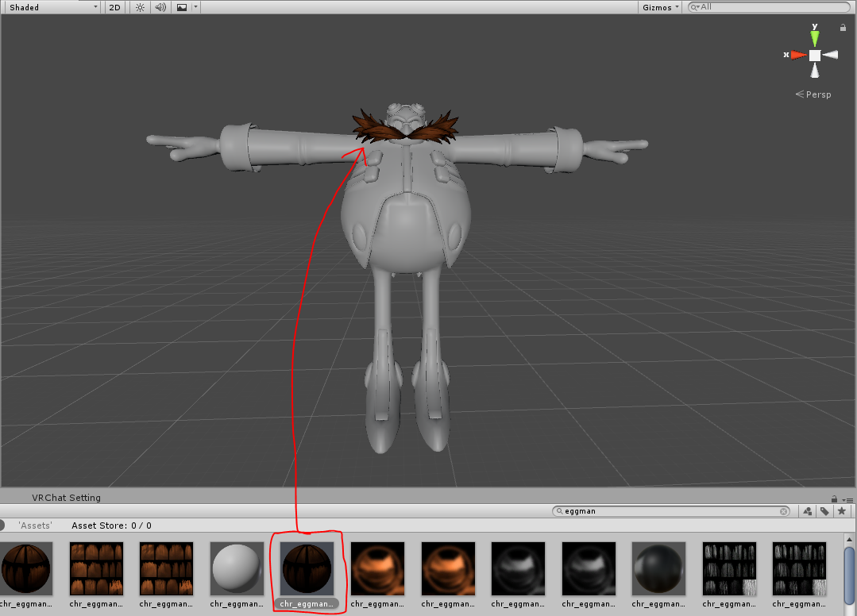Image resolution: width=857 pixels, height=616 pixels.
Task: Select dark glossy black sphere chr_eggman material
Action: click(x=658, y=568)
